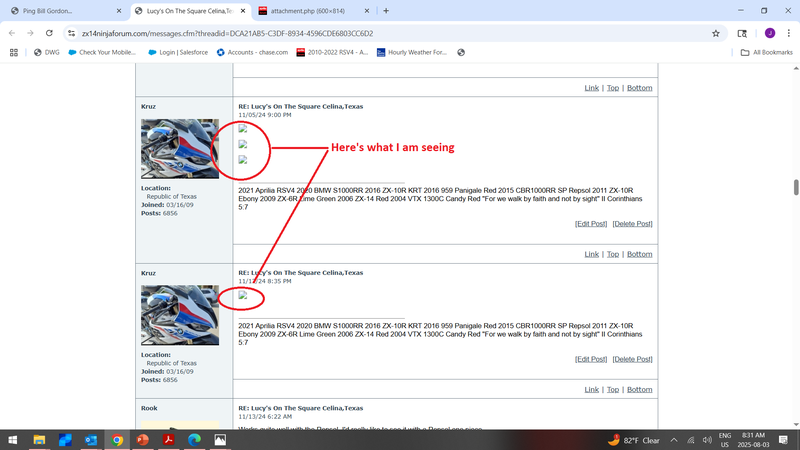Open the blue tiles app in taskbar
Screen dimensions: 800x450
pyautogui.click(x=65, y=440)
